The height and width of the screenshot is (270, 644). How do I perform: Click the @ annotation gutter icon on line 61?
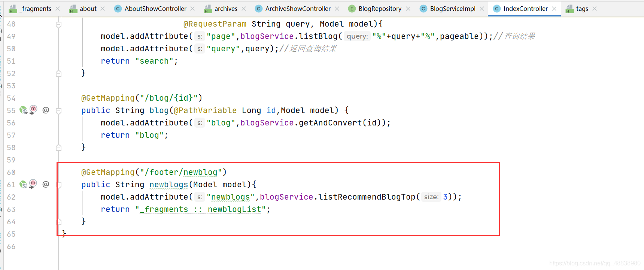(46, 184)
